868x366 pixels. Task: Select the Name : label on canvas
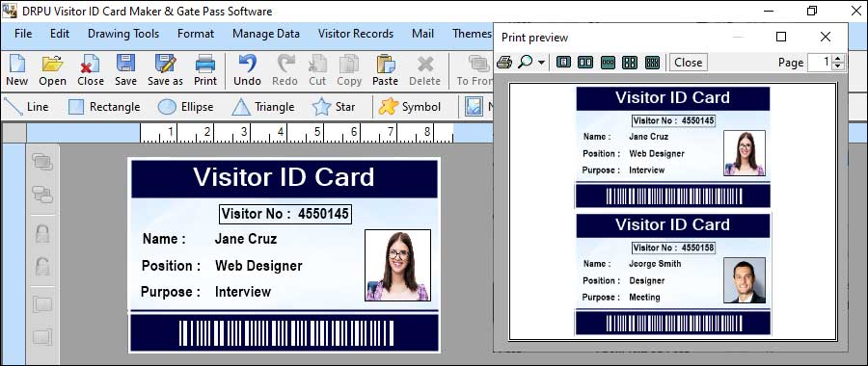pyautogui.click(x=164, y=239)
